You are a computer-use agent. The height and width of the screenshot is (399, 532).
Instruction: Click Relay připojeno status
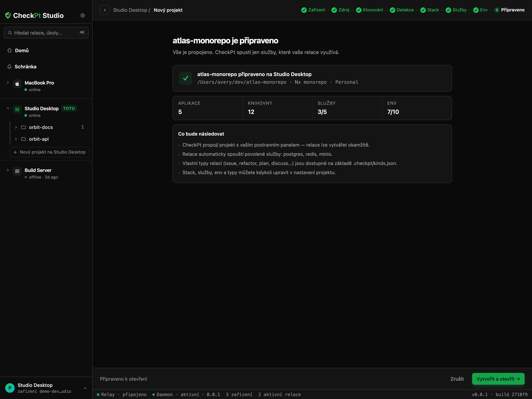[x=122, y=394]
